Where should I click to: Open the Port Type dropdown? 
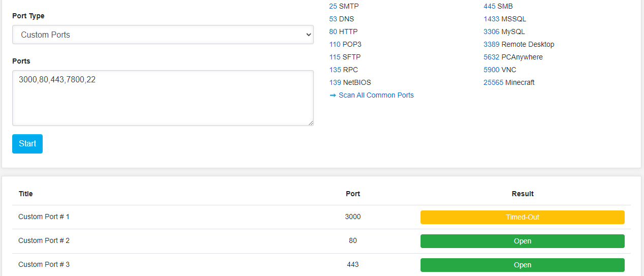tap(163, 35)
